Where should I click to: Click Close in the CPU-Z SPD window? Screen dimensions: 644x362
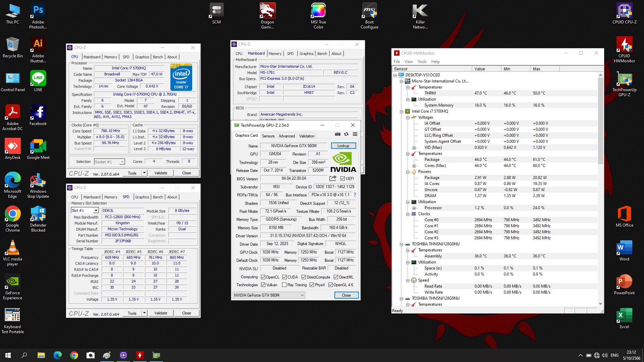pyautogui.click(x=186, y=313)
